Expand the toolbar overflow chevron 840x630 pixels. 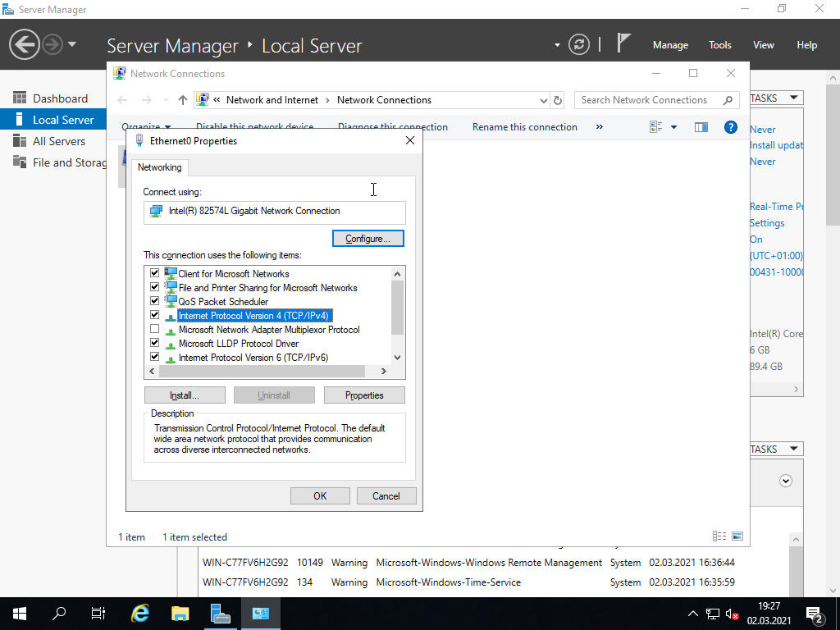pos(599,127)
